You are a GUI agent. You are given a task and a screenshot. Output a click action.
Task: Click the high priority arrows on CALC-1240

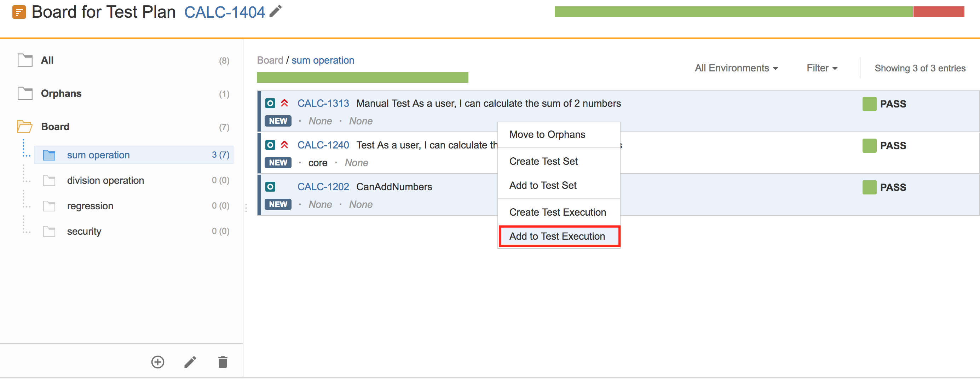[284, 145]
